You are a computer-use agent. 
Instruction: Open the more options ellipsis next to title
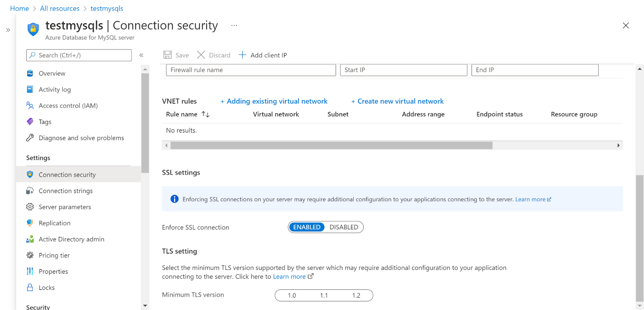[234, 25]
